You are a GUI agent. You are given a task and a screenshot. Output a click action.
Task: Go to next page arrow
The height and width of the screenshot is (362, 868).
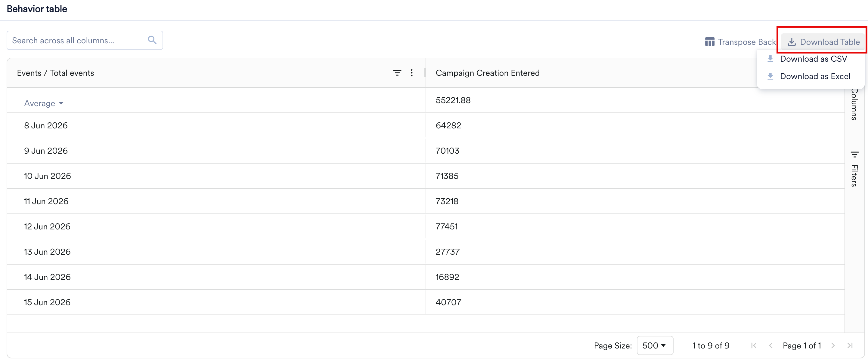833,345
